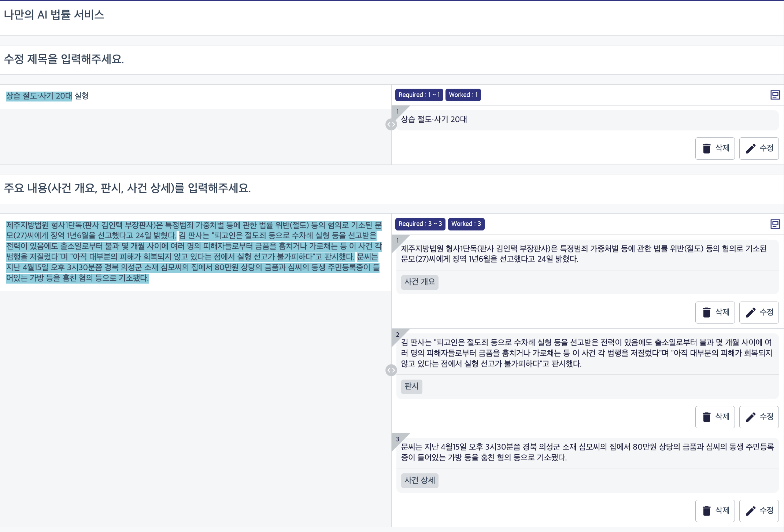
Task: Click heading '주요 내용(사건 개요, 판시, 사건 상세)를 입력해주세요.'
Action: coord(127,188)
